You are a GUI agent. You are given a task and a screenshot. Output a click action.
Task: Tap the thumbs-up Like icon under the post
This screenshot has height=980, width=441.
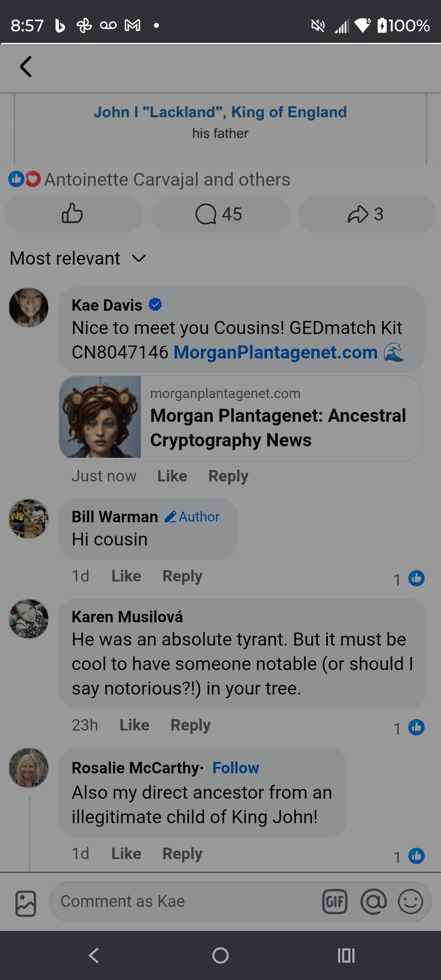click(x=73, y=214)
